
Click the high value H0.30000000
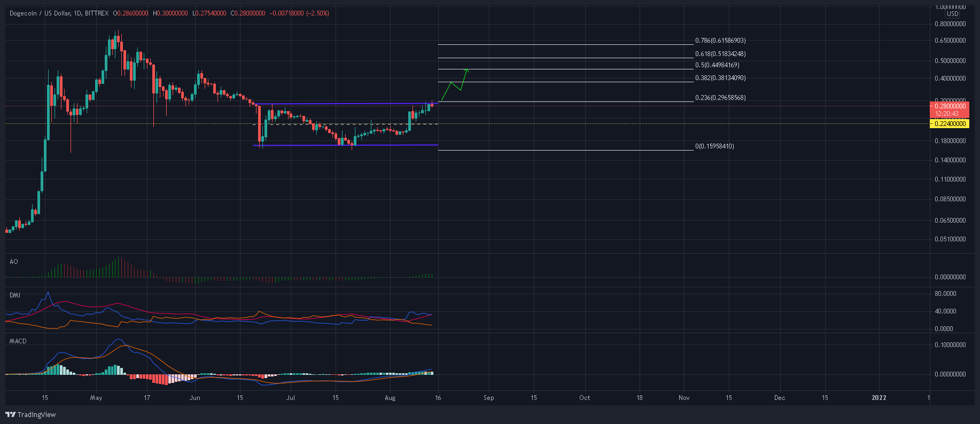tap(170, 13)
